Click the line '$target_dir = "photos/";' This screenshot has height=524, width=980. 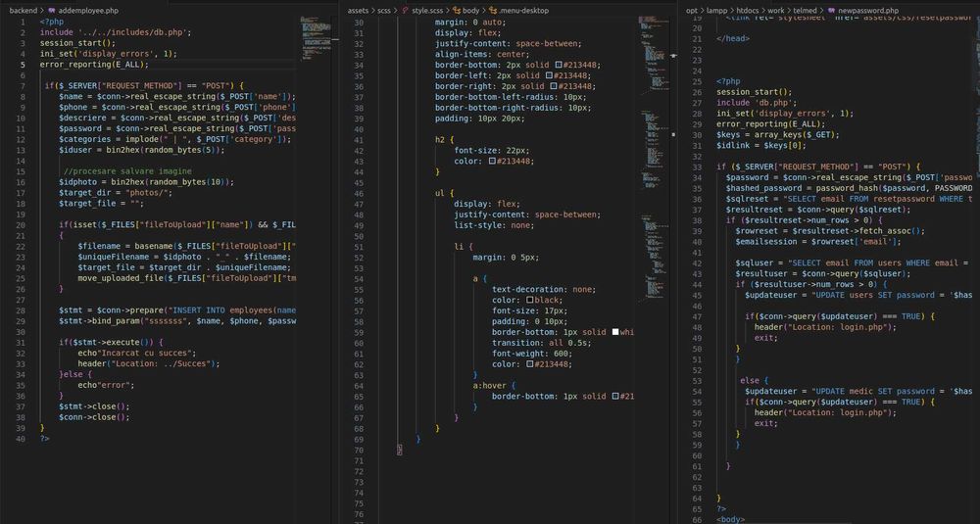115,193
